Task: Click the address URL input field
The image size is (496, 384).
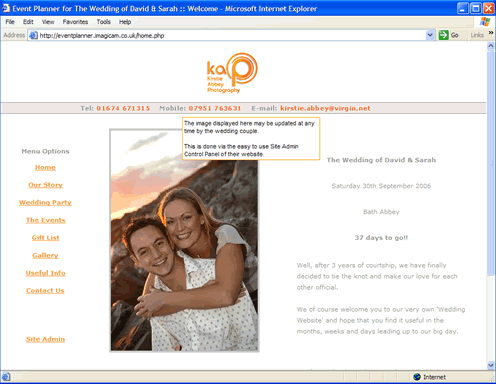Action: click(x=232, y=35)
